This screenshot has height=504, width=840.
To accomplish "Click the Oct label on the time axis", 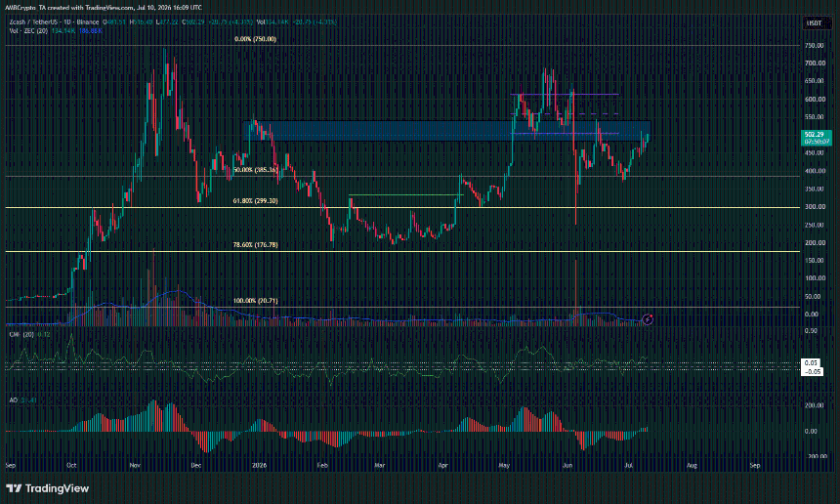I will coord(71,465).
